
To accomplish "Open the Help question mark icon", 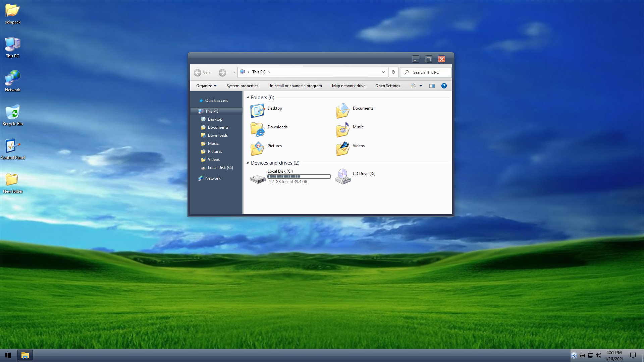I will click(444, 86).
